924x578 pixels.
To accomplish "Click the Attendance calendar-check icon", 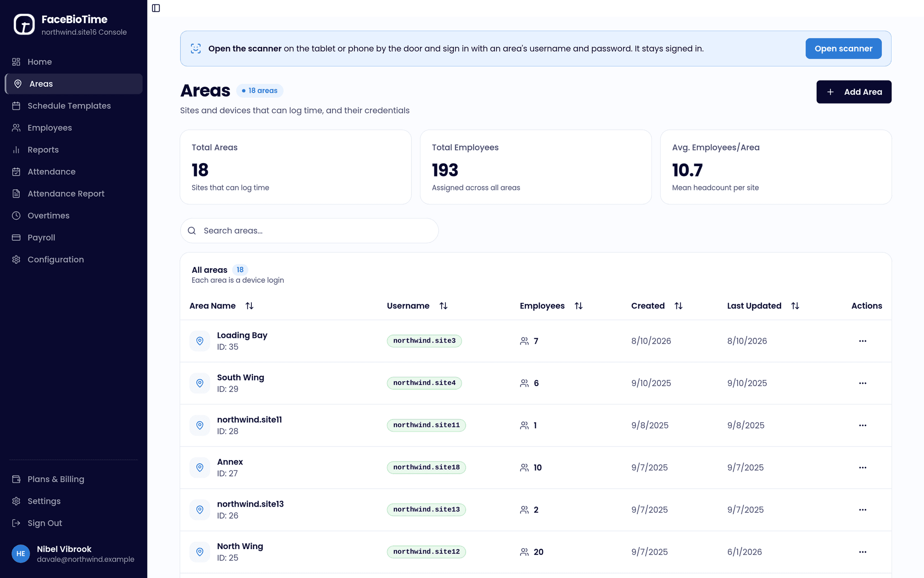I will tap(16, 172).
